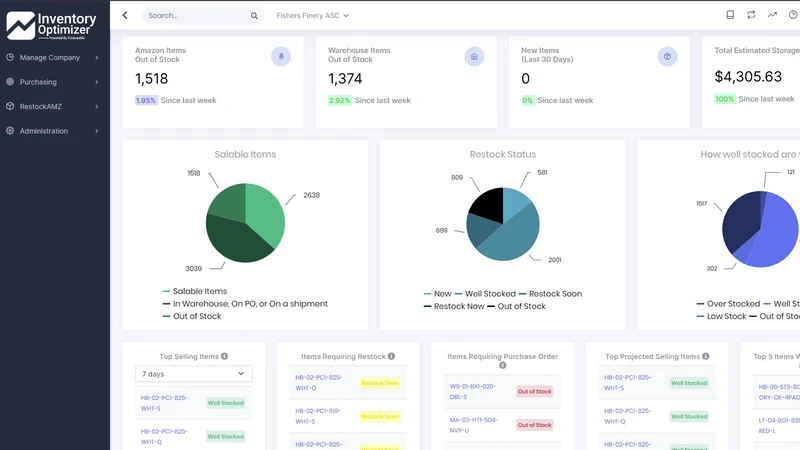Toggle Out of Stock legend in Salable Items
Screen dimensions: 800x450
click(x=192, y=316)
